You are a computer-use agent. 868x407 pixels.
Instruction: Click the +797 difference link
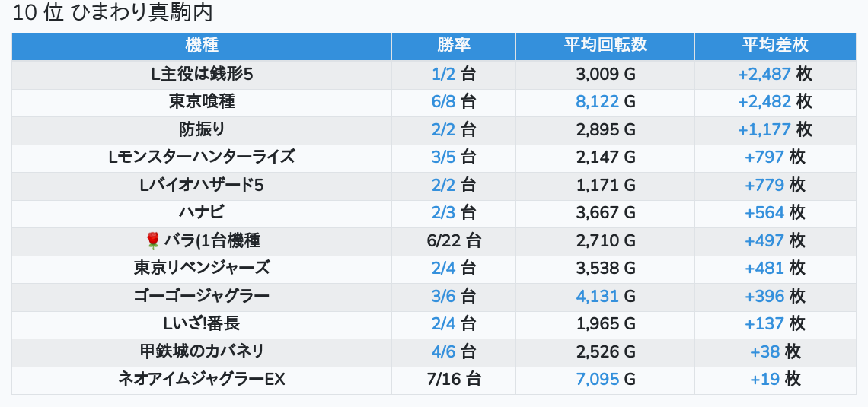pos(764,157)
